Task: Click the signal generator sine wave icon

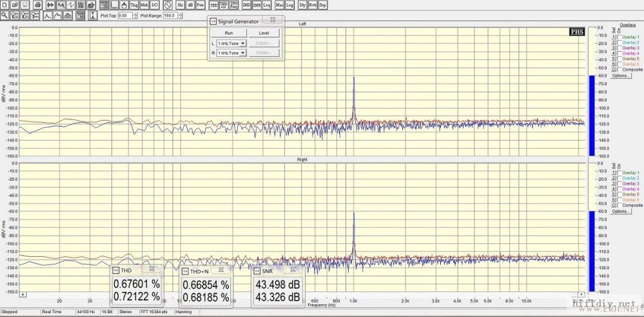Action: coord(167,5)
